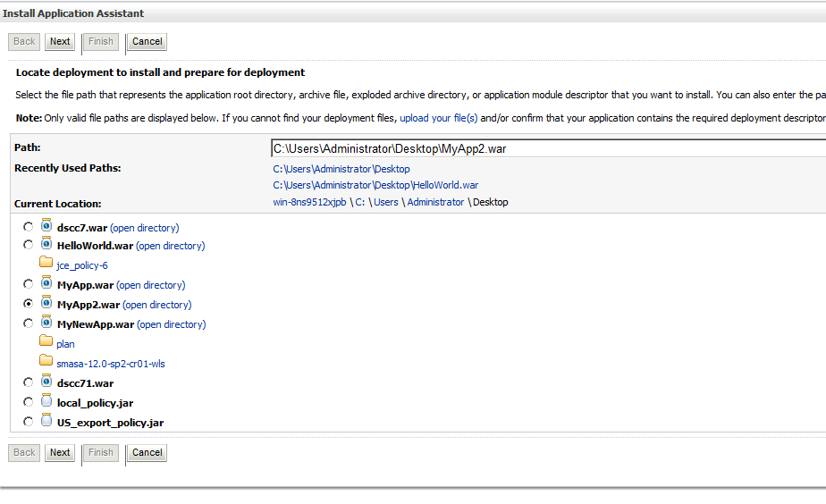
Task: Click the upload your file(s) link
Action: click(x=439, y=118)
